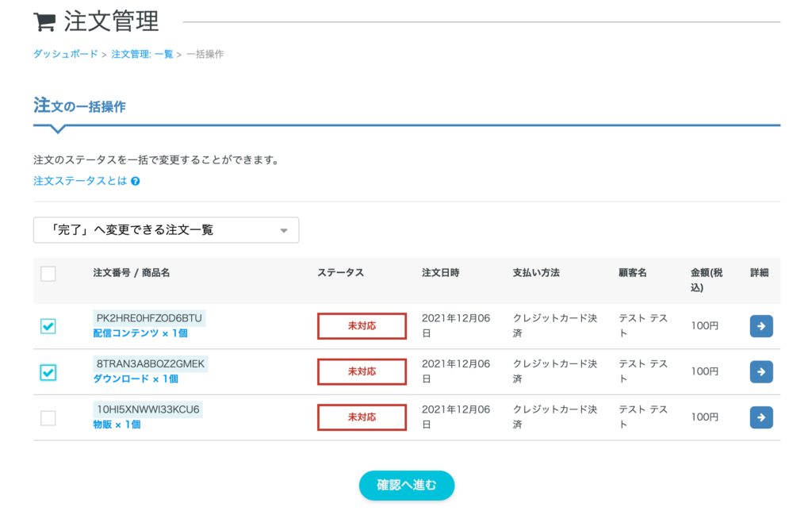
Task: Toggle the select-all checkbox in table header
Action: (x=48, y=274)
